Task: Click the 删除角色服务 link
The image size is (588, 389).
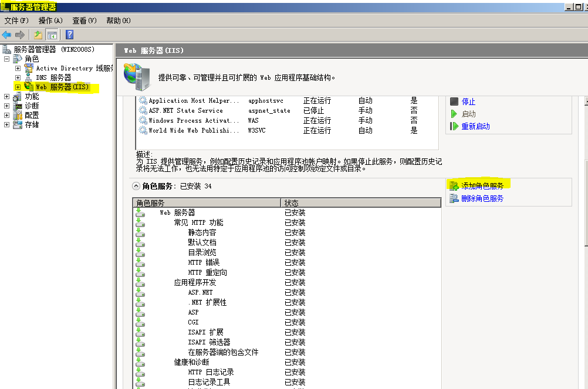Action: pos(482,198)
